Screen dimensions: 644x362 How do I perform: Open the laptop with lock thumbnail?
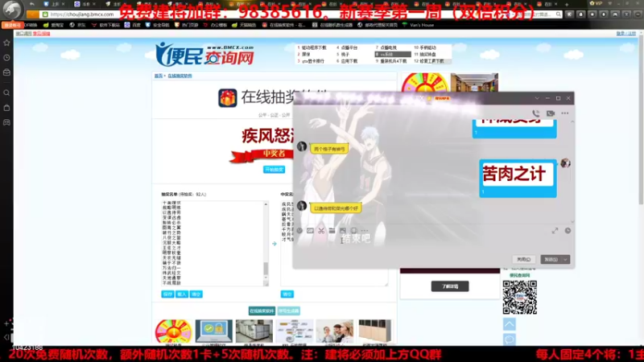pyautogui.click(x=213, y=331)
